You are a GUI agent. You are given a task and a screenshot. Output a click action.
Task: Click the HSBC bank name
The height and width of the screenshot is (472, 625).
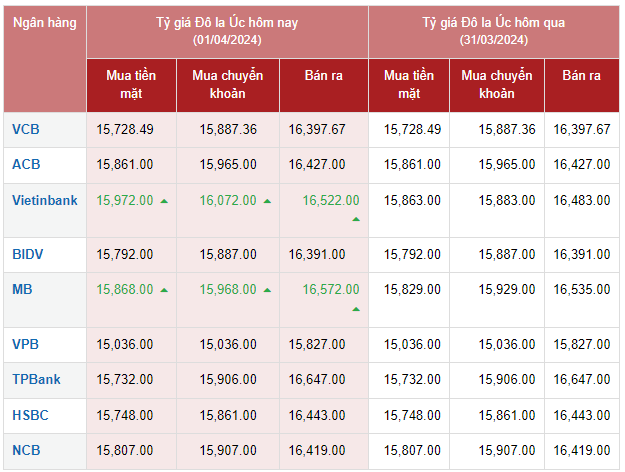pyautogui.click(x=31, y=414)
